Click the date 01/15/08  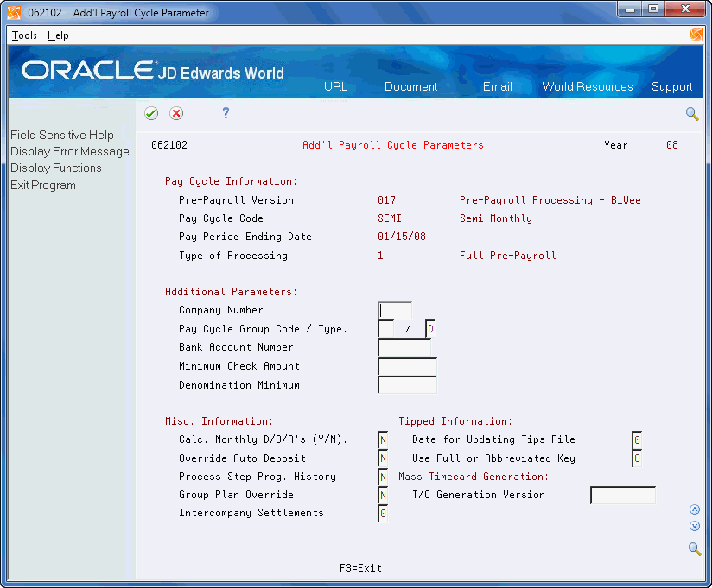click(402, 237)
